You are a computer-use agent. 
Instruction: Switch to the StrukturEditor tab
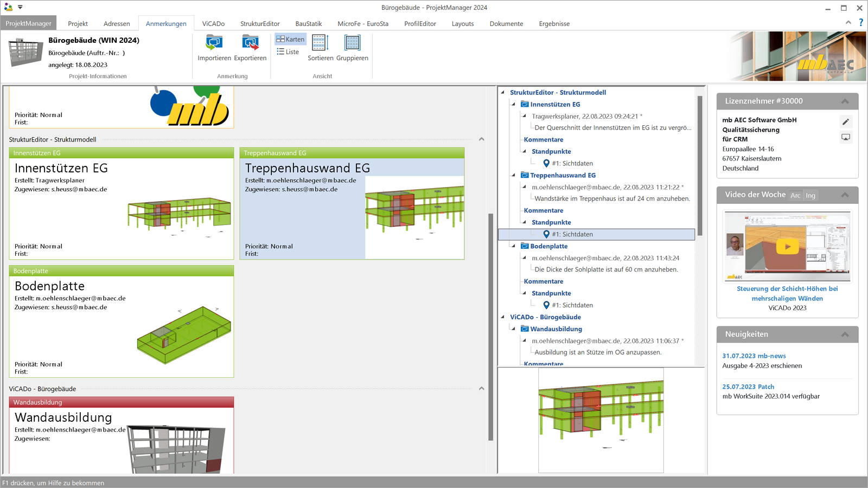pyautogui.click(x=260, y=24)
